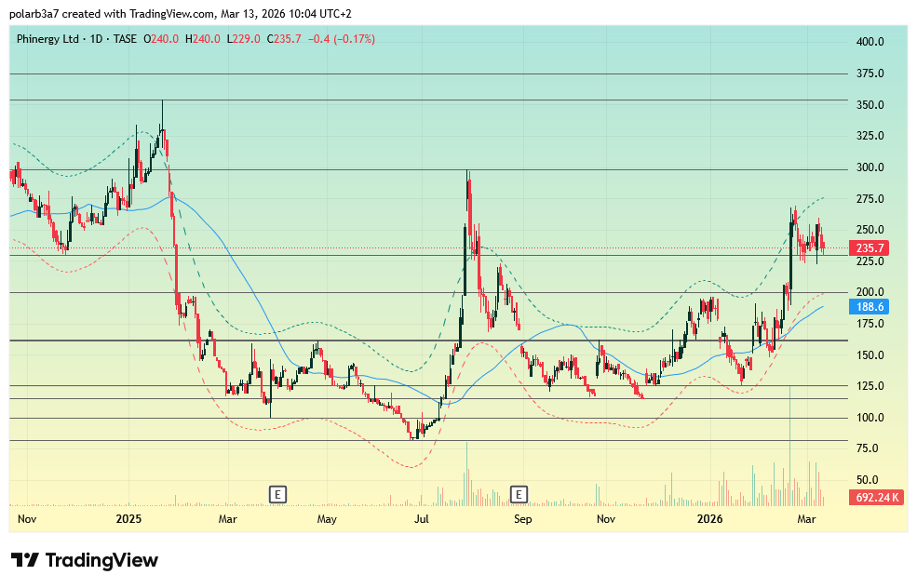Click the 325.0 price axis label
Image resolution: width=917 pixels, height=588 pixels.
pyautogui.click(x=870, y=136)
